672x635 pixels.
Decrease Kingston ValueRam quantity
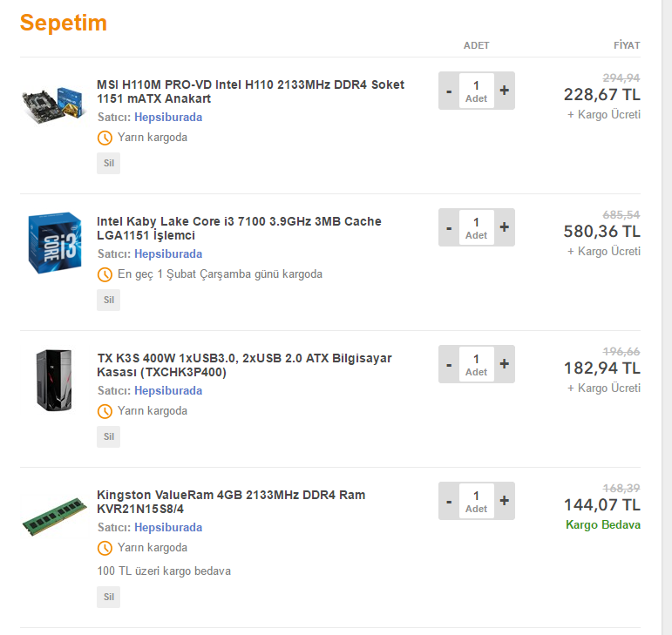(x=449, y=501)
